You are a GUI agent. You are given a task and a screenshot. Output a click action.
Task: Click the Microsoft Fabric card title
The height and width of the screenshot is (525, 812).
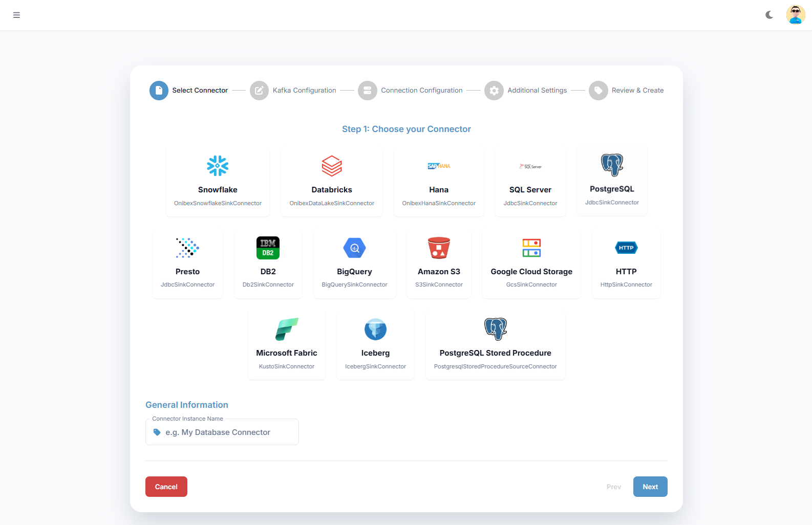click(287, 353)
